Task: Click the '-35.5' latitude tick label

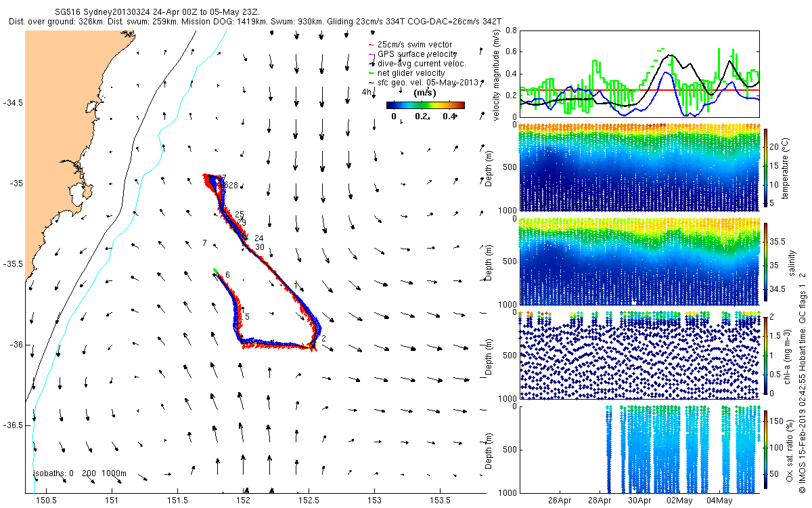Action: (x=14, y=264)
